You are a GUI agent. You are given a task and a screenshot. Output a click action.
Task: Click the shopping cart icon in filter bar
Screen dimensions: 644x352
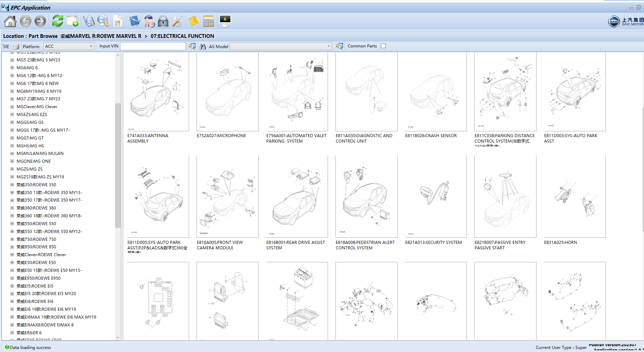[5, 46]
